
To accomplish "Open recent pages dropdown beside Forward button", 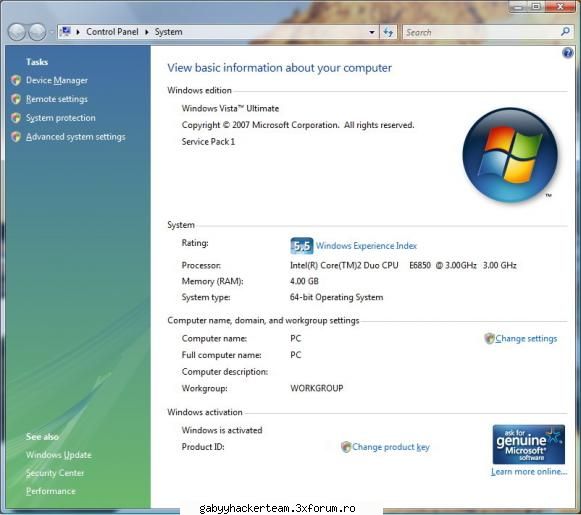I will [51, 32].
